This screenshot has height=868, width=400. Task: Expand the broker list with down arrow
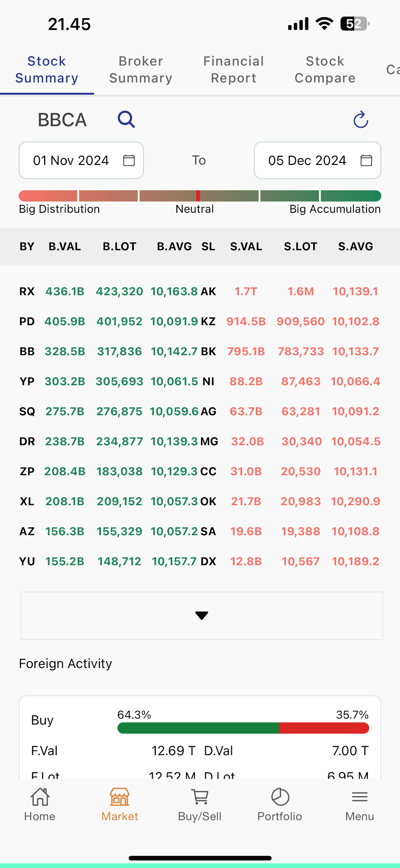202,616
